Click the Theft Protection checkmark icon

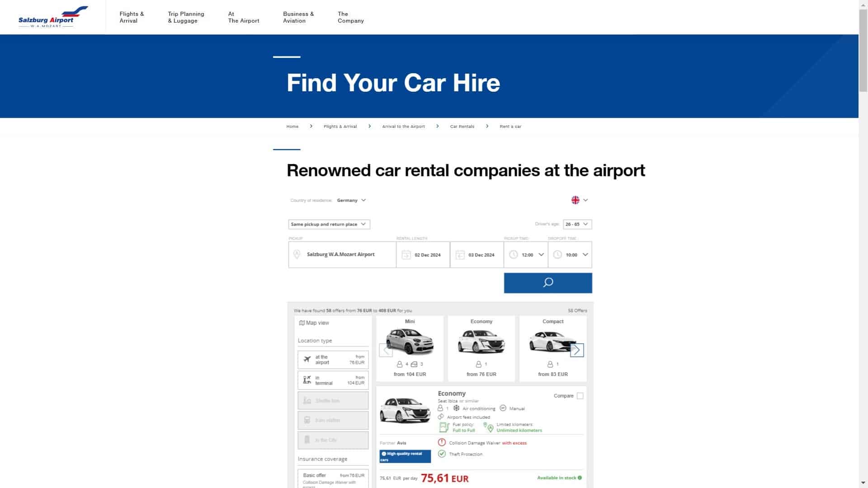pyautogui.click(x=442, y=454)
